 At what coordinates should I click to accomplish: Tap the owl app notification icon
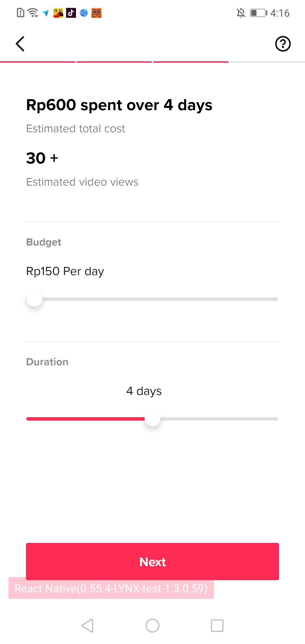[x=96, y=13]
